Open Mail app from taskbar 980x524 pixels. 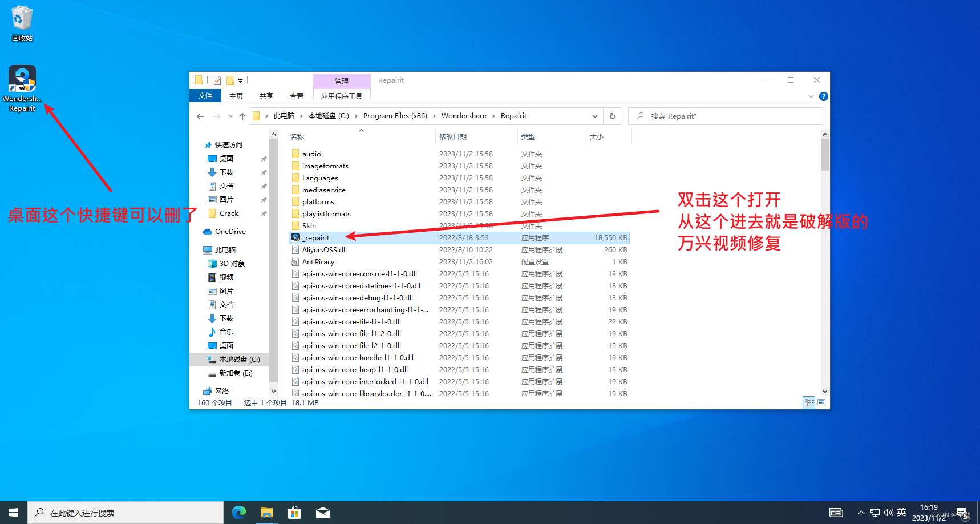pos(323,513)
